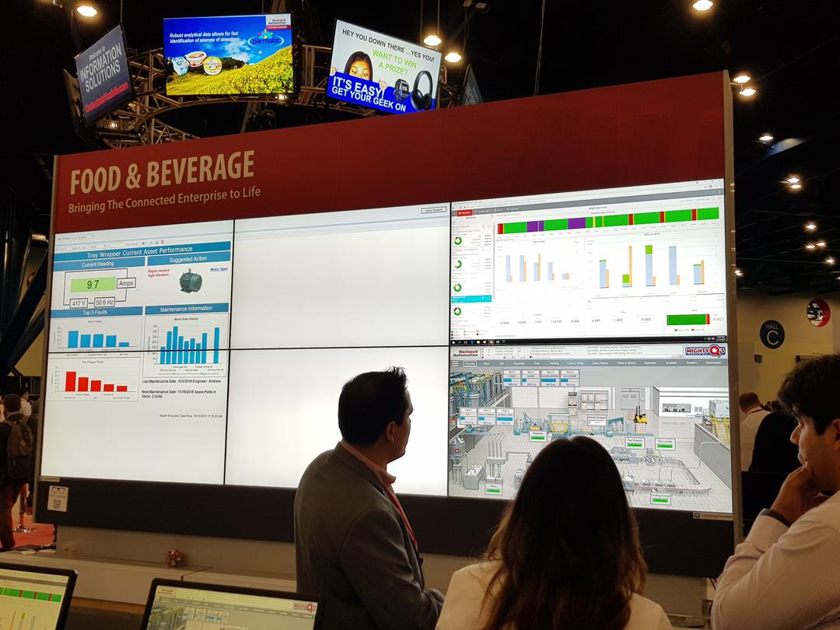Click the bottom donut gauge in machine list
840x630 pixels.
click(x=457, y=311)
